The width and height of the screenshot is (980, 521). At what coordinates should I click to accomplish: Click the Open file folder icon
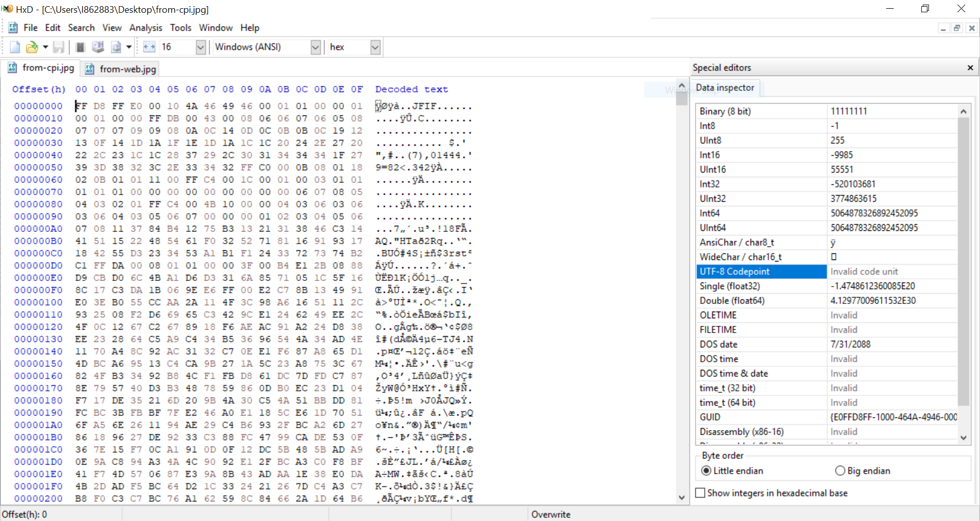click(32, 48)
